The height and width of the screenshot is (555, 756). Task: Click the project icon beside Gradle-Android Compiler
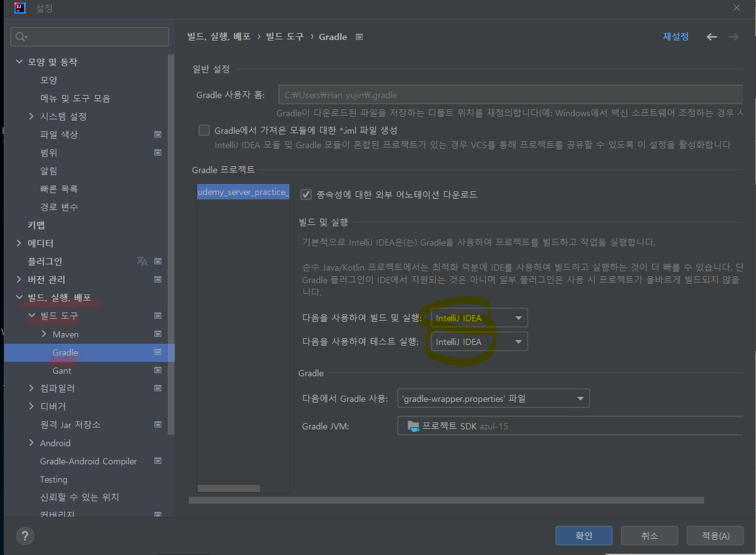pyautogui.click(x=158, y=461)
